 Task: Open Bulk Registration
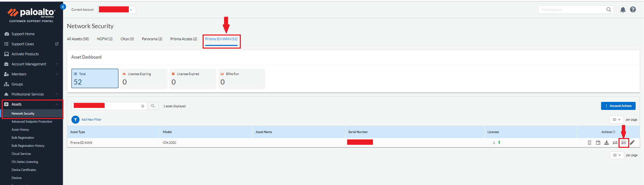pos(23,138)
